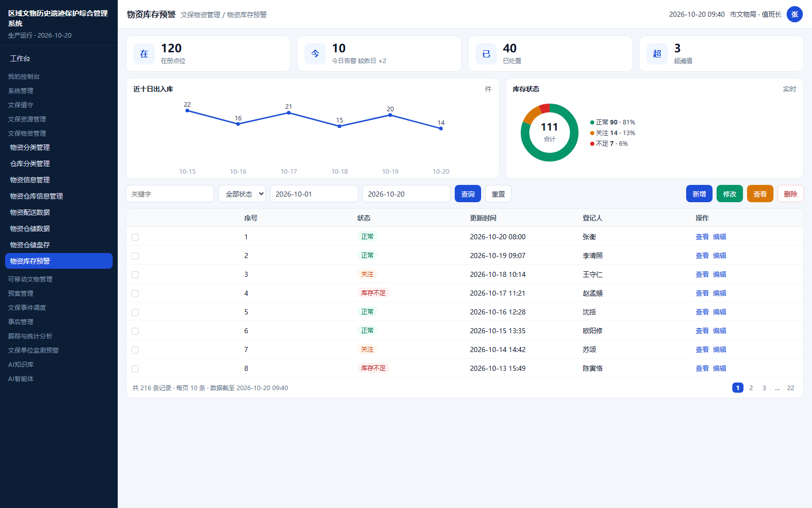Check the row 6 欧阳修 checkbox
Screen dimensions: 812x508
[x=135, y=331]
